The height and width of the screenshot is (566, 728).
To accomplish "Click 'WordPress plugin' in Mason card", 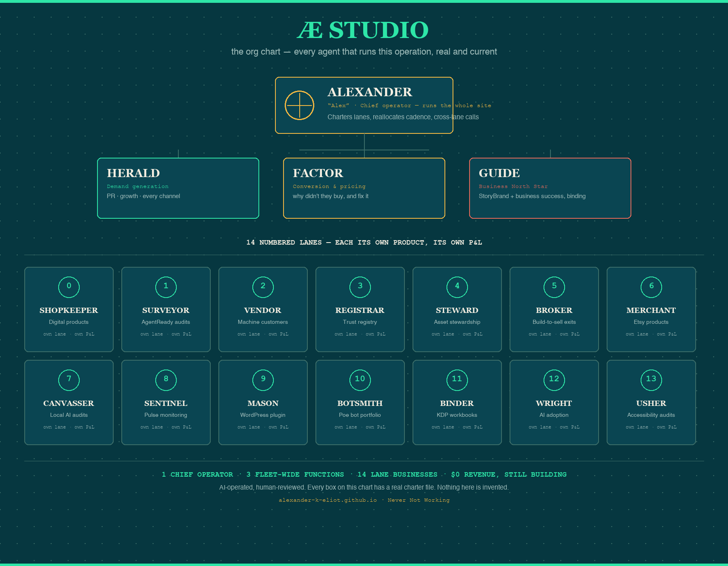I will (263, 415).
